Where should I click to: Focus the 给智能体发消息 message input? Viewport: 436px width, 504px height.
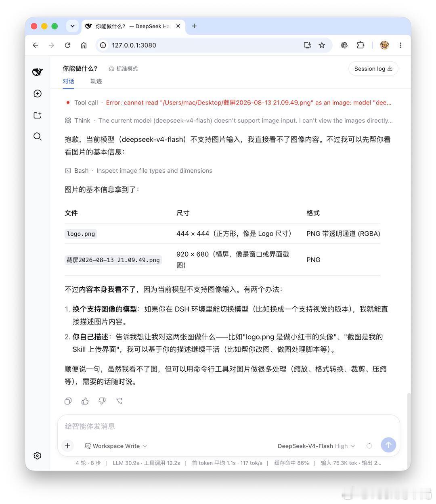click(228, 426)
